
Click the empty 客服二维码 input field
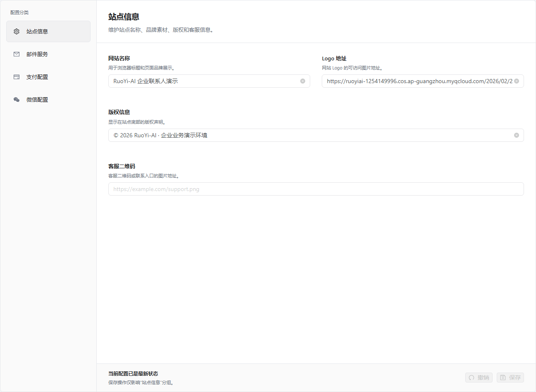click(316, 189)
